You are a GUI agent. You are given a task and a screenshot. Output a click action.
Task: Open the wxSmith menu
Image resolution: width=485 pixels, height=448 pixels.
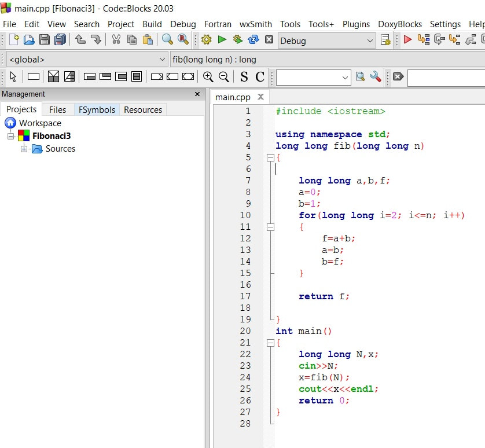255,24
